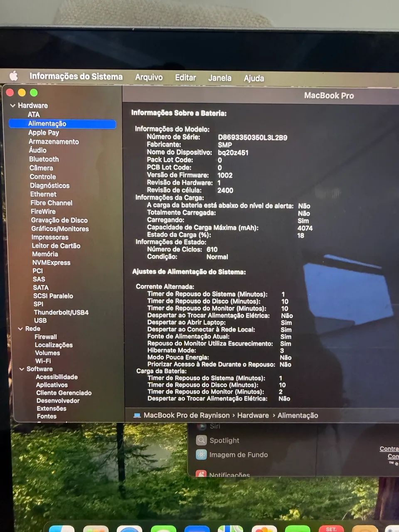399x532 pixels.
Task: Click the green zoom window button
Action: point(34,93)
